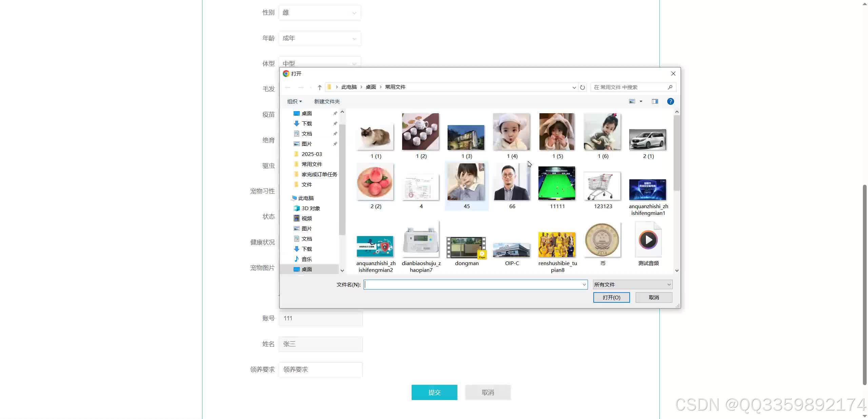Expand the 组织 dropdown
The width and height of the screenshot is (868, 419).
click(x=294, y=101)
